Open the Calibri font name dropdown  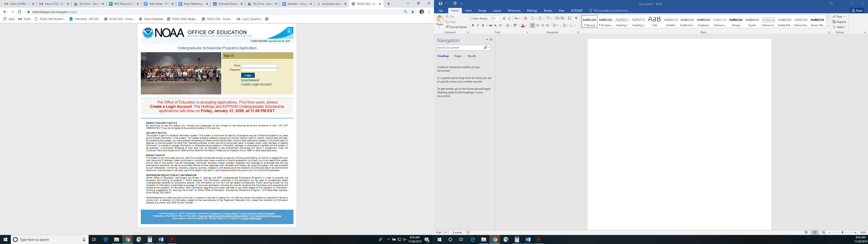(x=490, y=19)
